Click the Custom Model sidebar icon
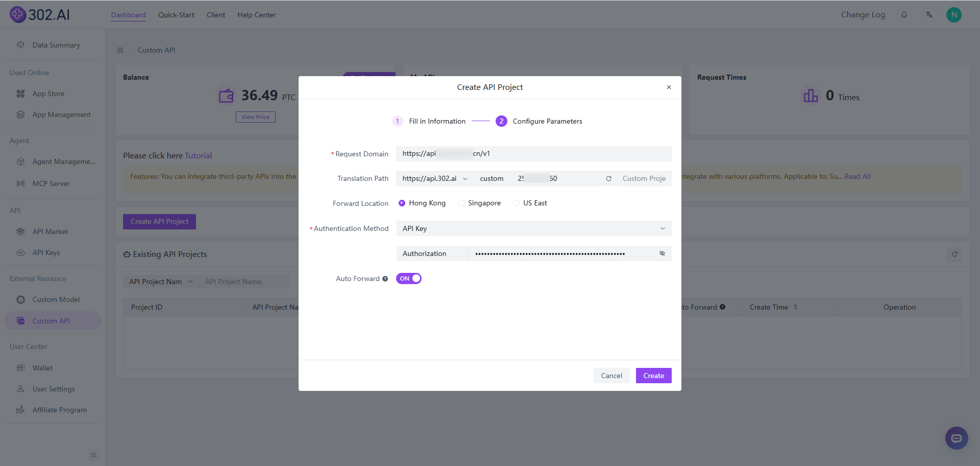Screen dimensions: 980x466 pyautogui.click(x=20, y=299)
